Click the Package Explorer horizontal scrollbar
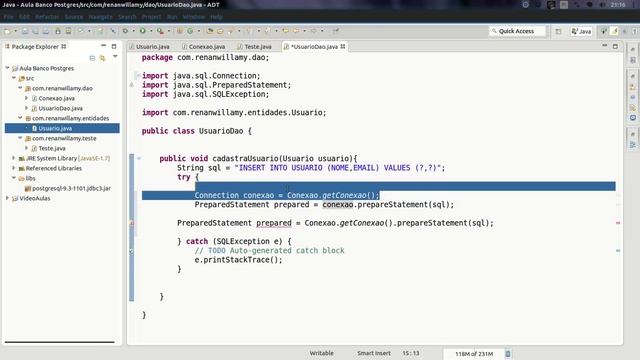Screen dimensions: 640x360 click(x=60, y=342)
